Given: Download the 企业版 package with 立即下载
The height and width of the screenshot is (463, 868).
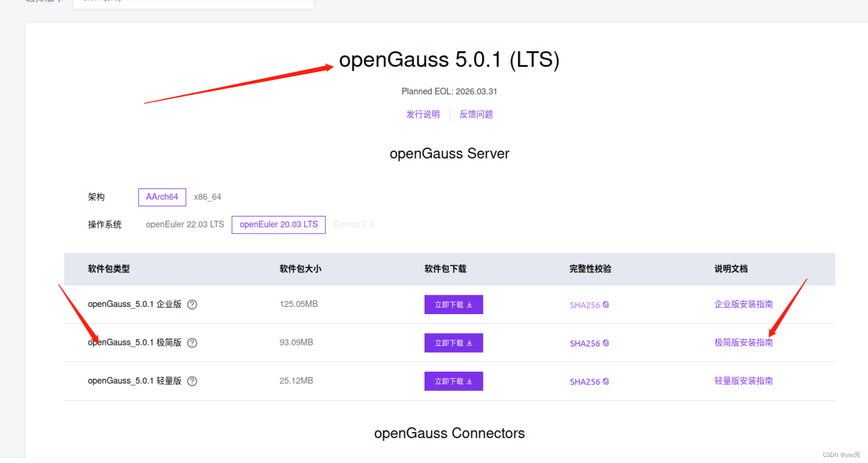Looking at the screenshot, I should 454,304.
